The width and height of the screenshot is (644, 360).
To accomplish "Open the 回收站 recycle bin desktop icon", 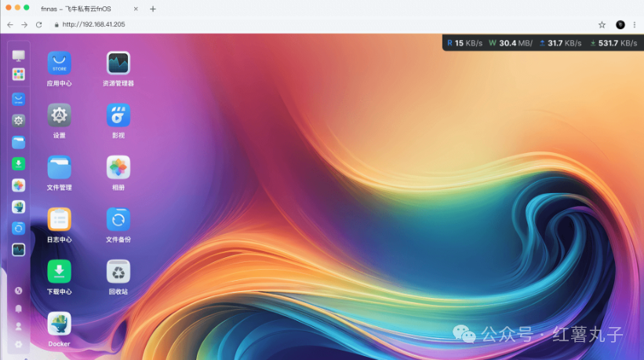I will pos(118,271).
